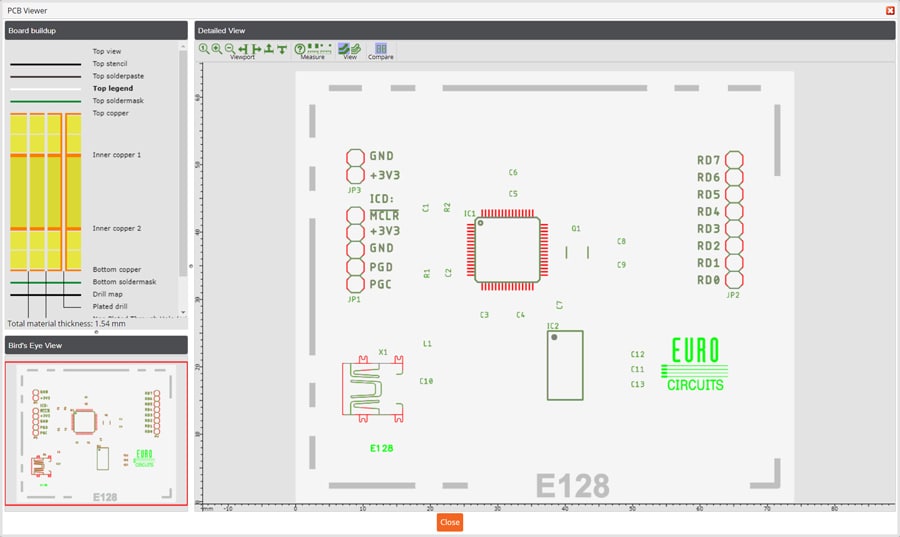The height and width of the screenshot is (537, 900).
Task: Click the X1 USB connector footprint
Action: click(x=373, y=390)
